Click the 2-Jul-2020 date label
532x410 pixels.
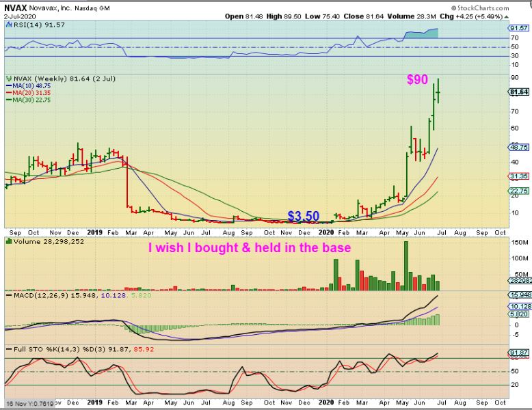coord(20,16)
